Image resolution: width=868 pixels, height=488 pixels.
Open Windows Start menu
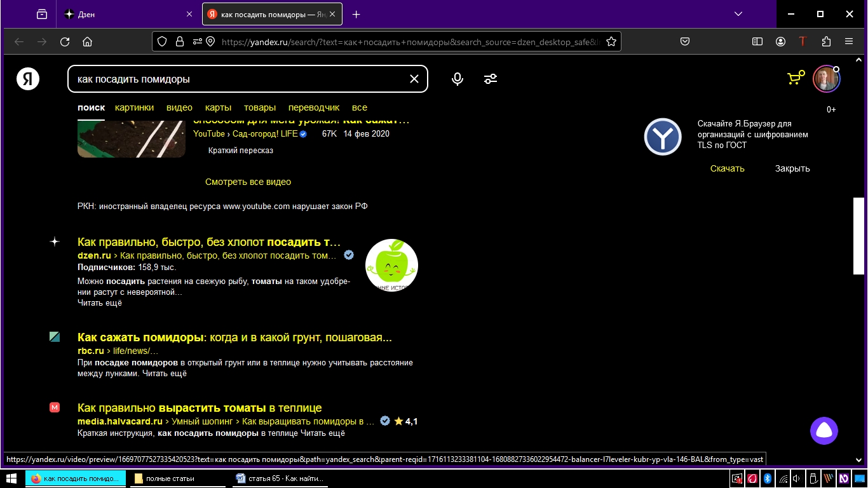11,478
